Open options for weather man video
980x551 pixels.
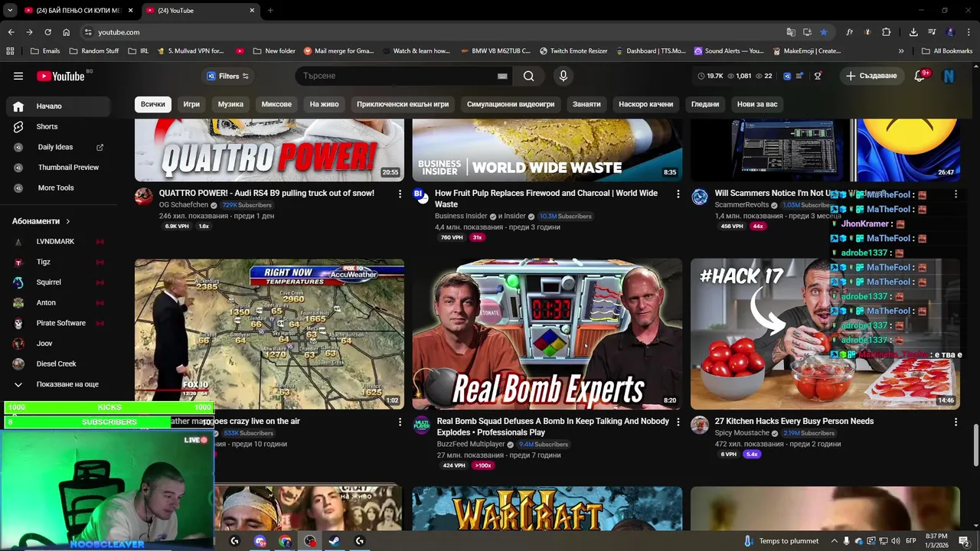point(399,422)
